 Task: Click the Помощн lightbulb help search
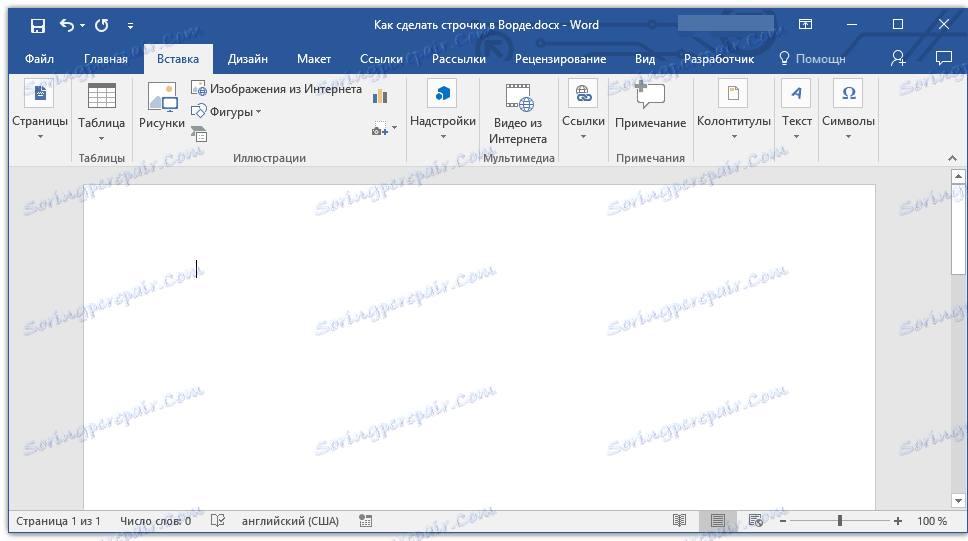(812, 59)
